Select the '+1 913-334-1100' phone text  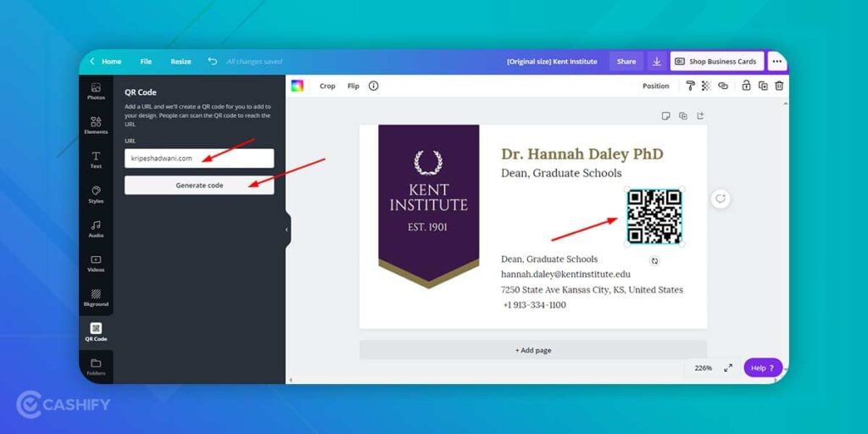pos(534,305)
